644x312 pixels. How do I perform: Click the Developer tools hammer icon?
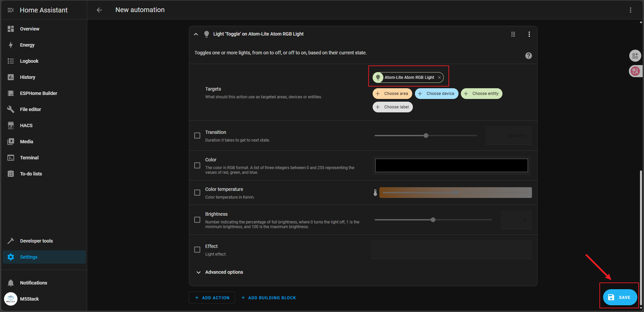(x=11, y=241)
